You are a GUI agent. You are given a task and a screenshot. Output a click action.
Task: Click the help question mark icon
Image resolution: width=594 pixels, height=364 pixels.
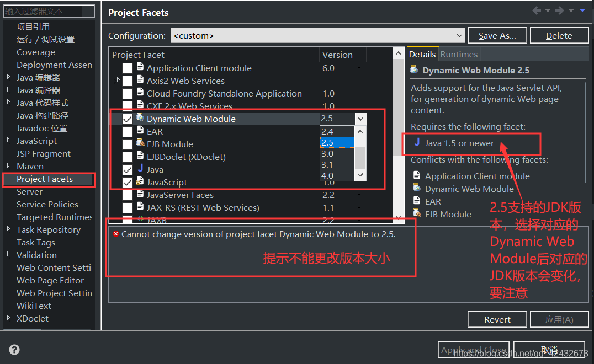coord(14,350)
